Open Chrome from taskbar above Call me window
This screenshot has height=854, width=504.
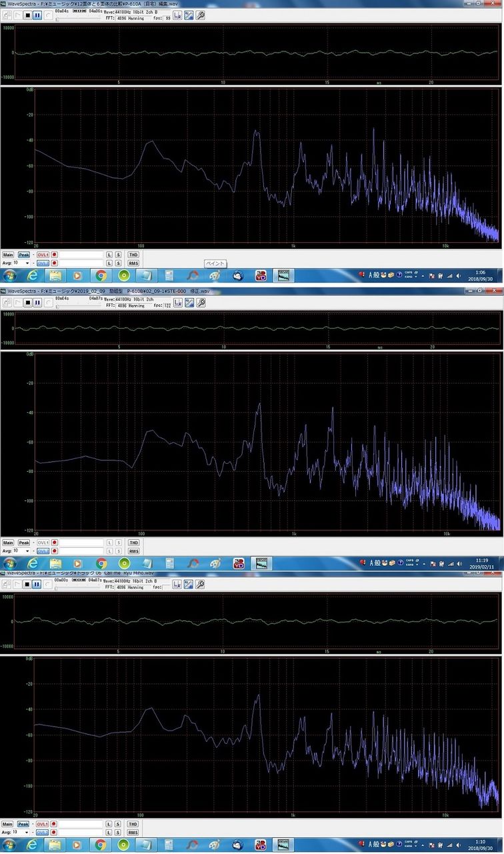(101, 564)
